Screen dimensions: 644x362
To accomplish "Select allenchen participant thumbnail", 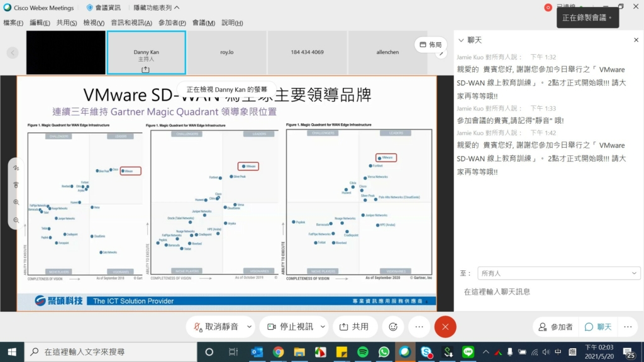I will [387, 53].
